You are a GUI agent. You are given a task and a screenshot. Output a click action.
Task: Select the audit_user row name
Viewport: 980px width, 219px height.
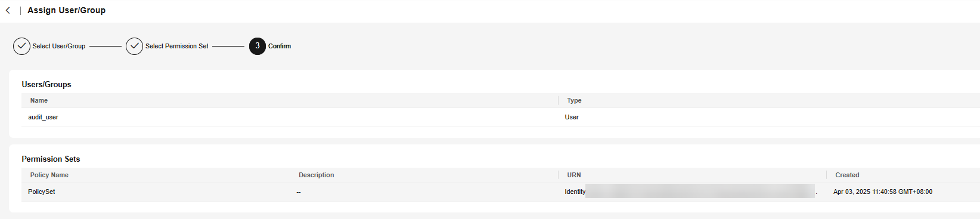tap(43, 117)
